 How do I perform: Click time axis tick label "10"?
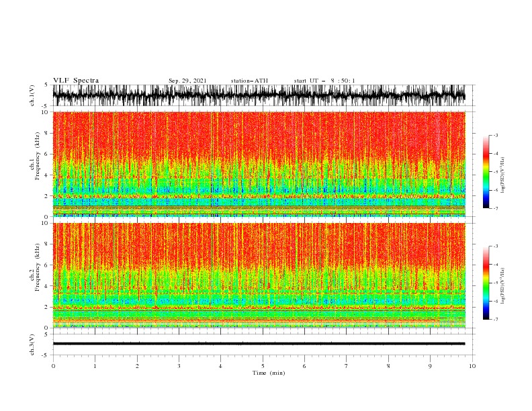coord(472,366)
